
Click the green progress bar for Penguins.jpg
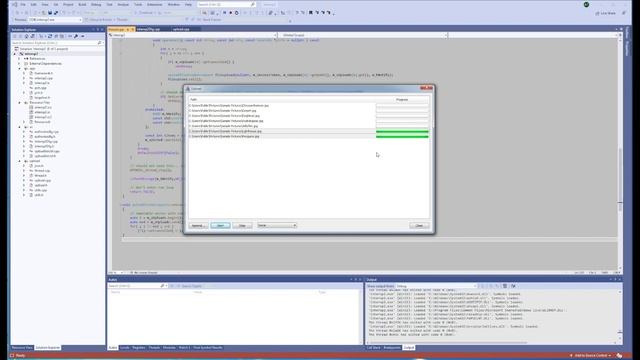coord(402,136)
